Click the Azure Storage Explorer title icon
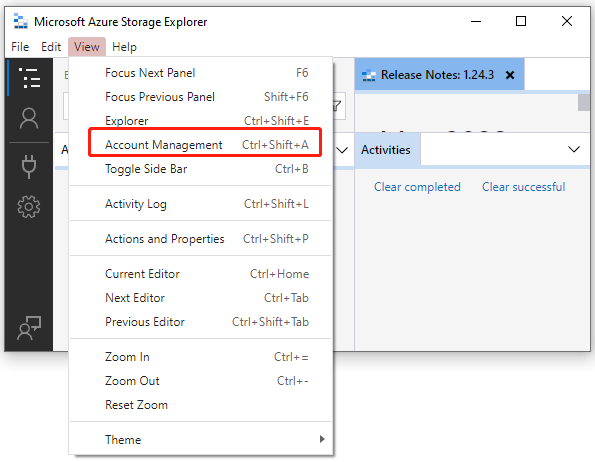Viewport: 595px width, 462px height. 20,21
